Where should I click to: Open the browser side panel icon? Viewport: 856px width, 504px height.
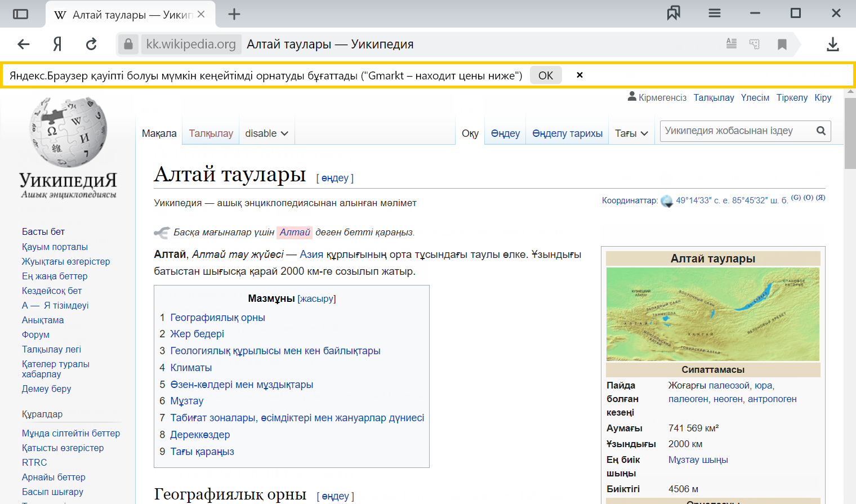(x=20, y=14)
